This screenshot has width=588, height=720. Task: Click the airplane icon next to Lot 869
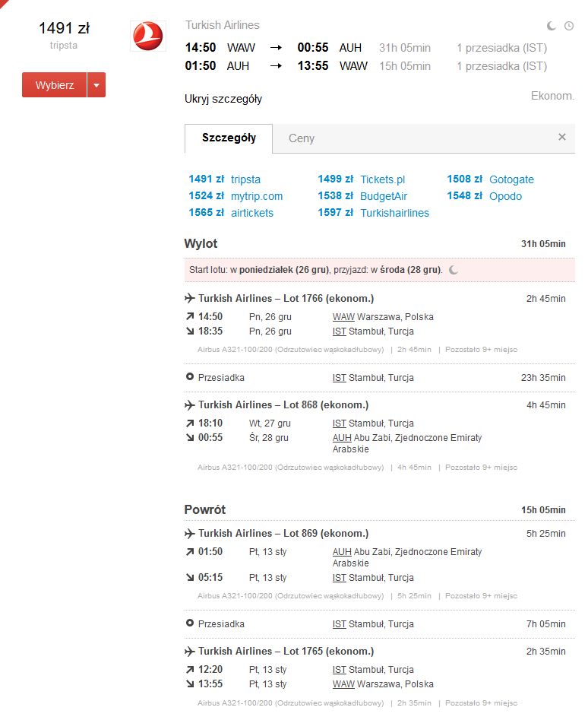189,534
